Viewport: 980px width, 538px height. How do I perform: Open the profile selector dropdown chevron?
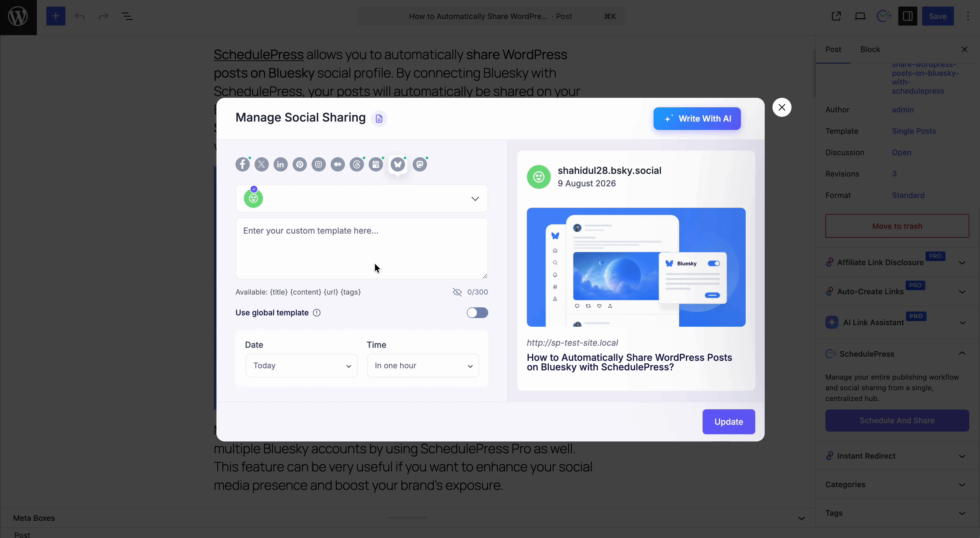[475, 199]
